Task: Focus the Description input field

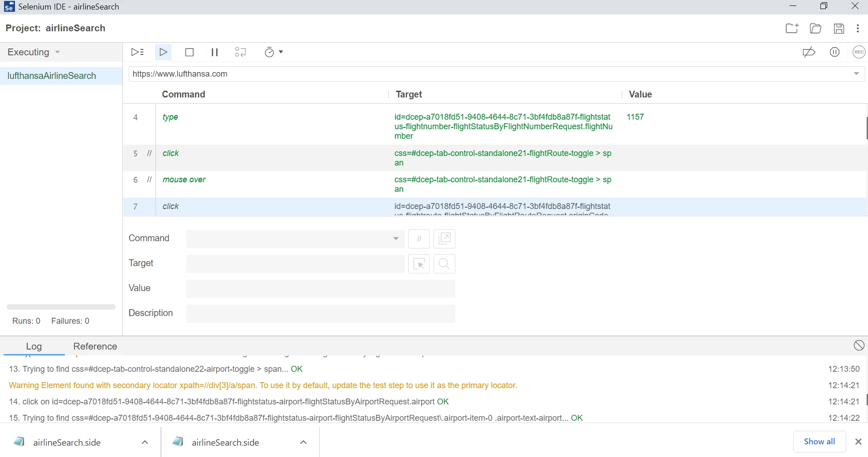Action: tap(321, 314)
